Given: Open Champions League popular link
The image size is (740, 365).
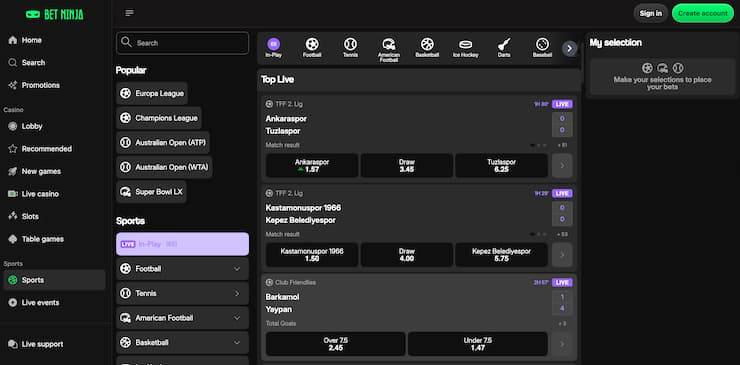Looking at the screenshot, I should [159, 118].
